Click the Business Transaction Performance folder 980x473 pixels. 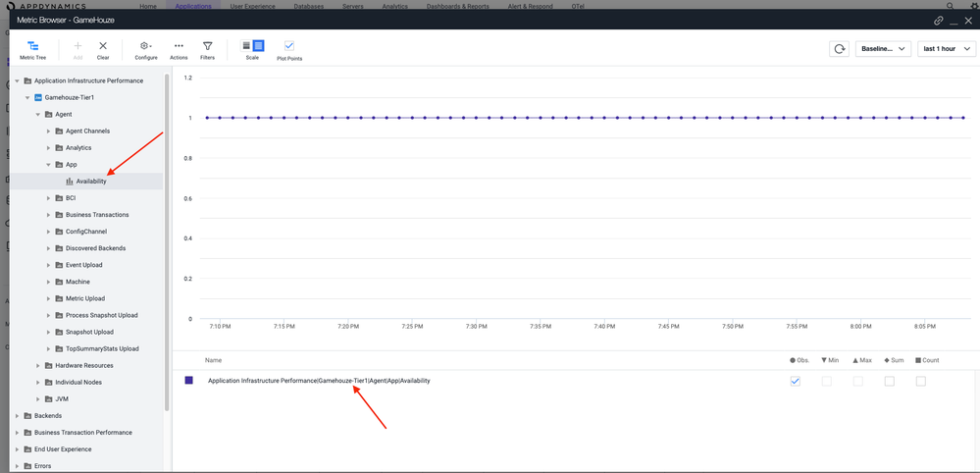click(x=82, y=433)
